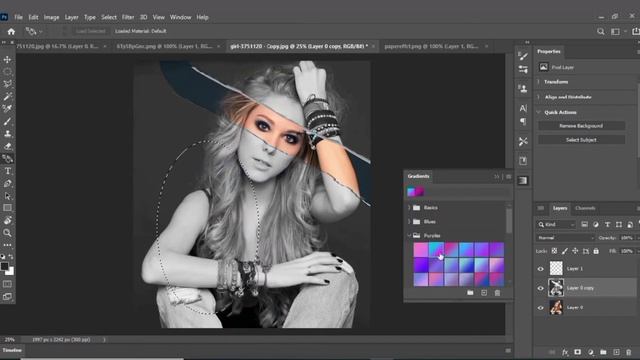
Task: Select the Rectangle shape tool
Action: click(7, 208)
